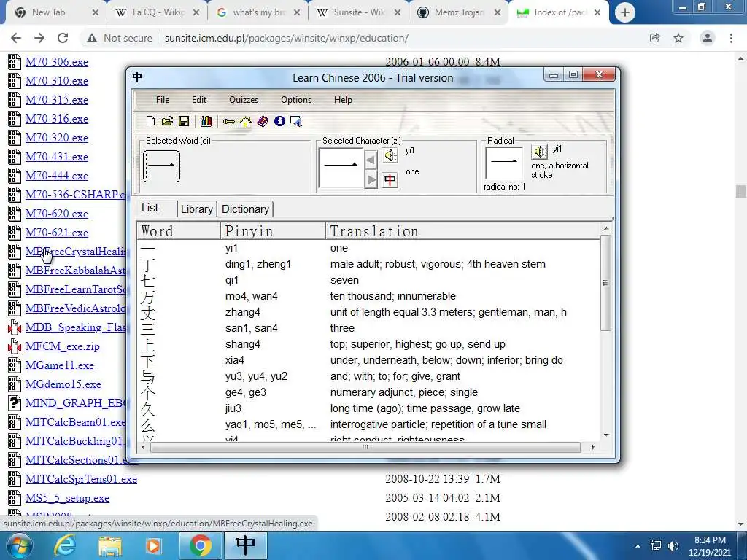The height and width of the screenshot is (560, 747).
Task: Click word list horizontal scrollbar right arrow
Action: [x=592, y=447]
